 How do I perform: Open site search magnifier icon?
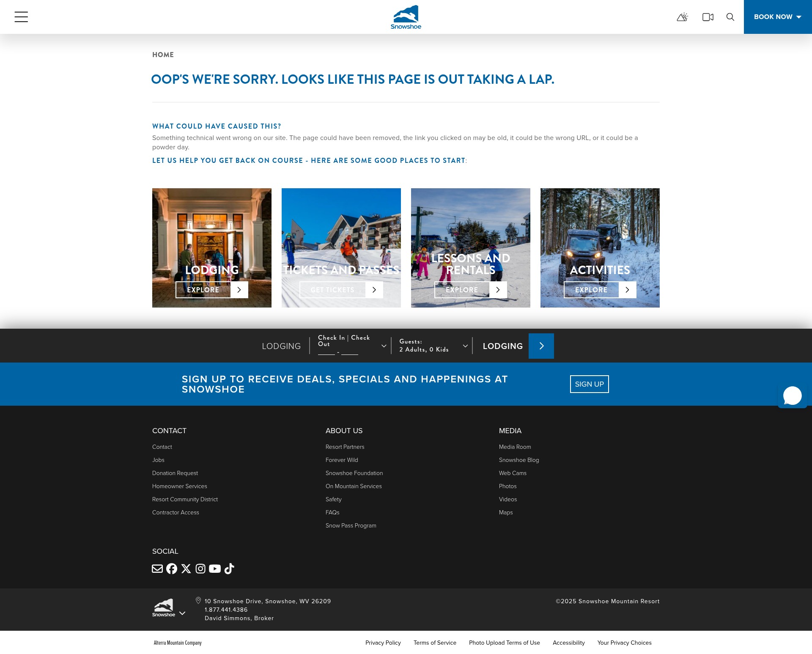[730, 17]
